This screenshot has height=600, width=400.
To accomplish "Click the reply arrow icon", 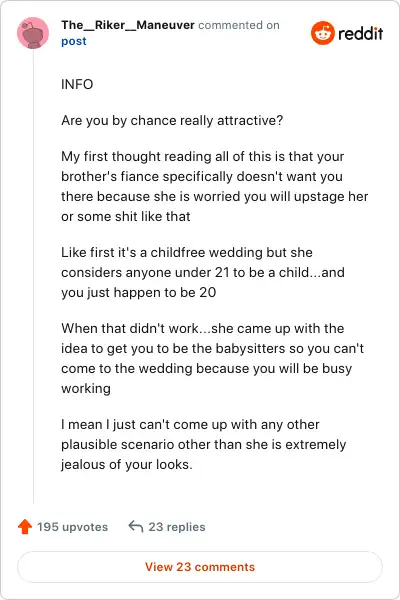I will click(x=136, y=527).
